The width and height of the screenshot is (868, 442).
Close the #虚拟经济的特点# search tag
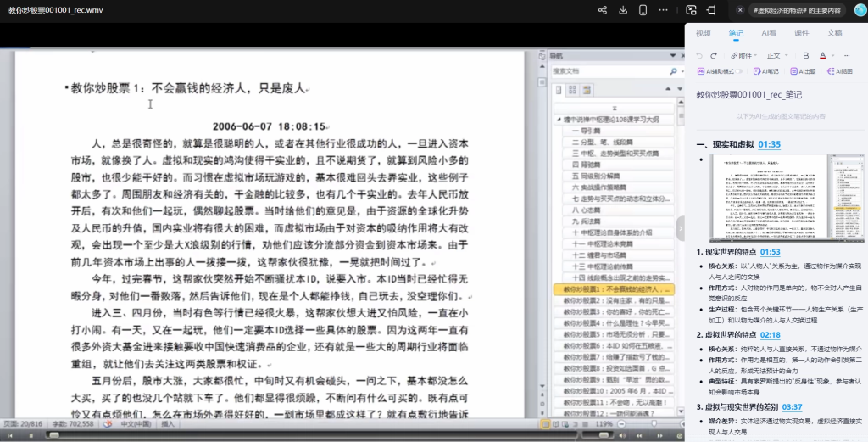coord(740,10)
